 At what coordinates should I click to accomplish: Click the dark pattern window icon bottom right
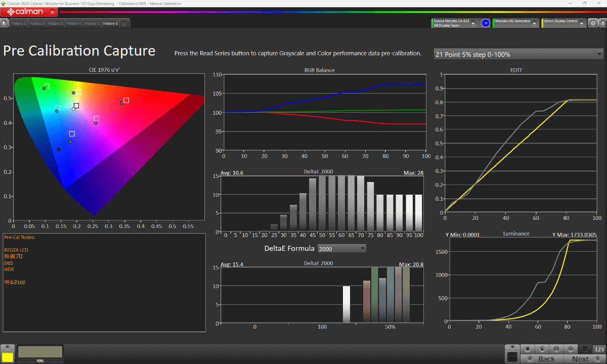512,357
